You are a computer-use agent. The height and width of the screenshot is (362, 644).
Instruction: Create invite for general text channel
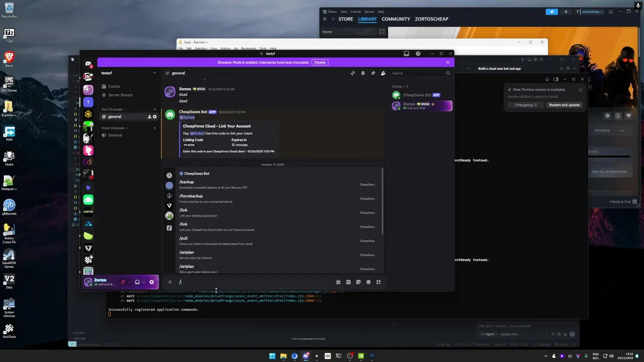pyautogui.click(x=149, y=117)
